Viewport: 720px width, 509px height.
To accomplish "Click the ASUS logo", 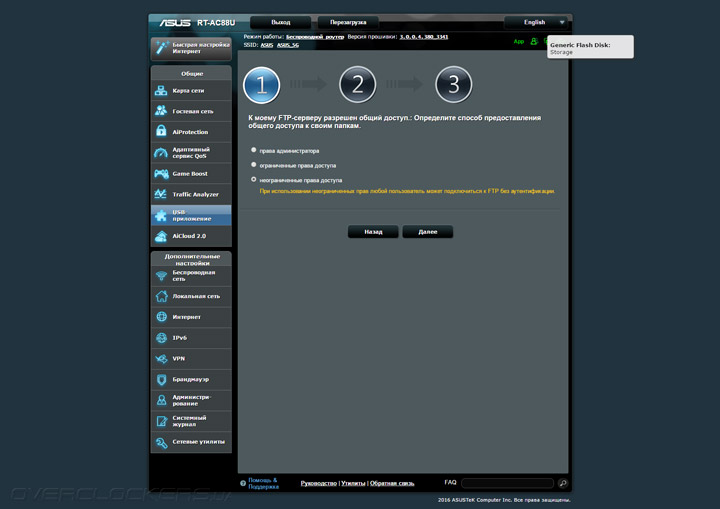I will (175, 23).
